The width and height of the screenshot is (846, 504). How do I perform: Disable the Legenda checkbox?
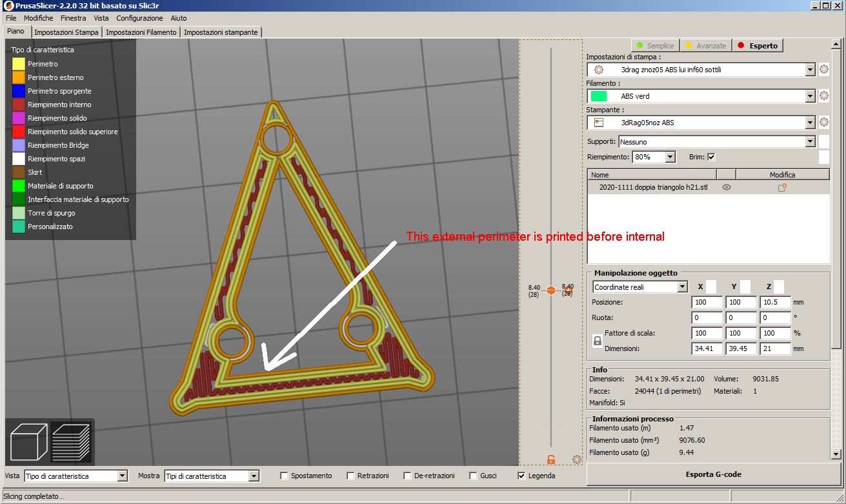[520, 475]
